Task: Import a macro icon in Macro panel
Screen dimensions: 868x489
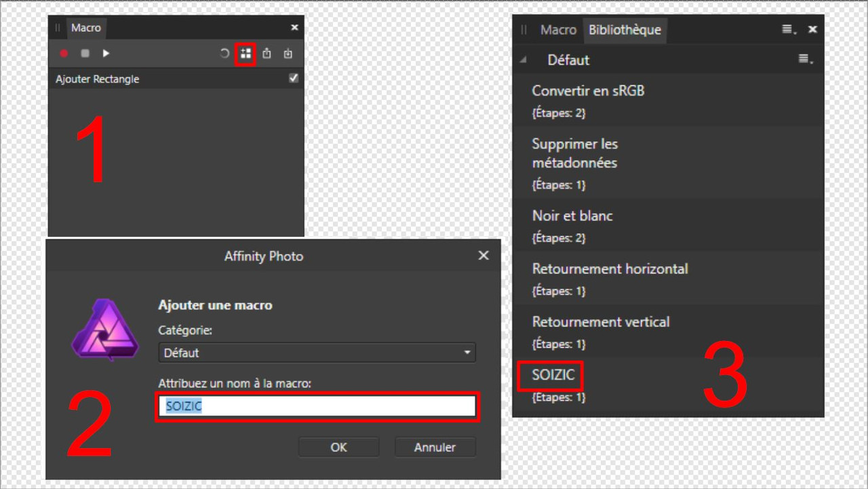Action: (288, 54)
